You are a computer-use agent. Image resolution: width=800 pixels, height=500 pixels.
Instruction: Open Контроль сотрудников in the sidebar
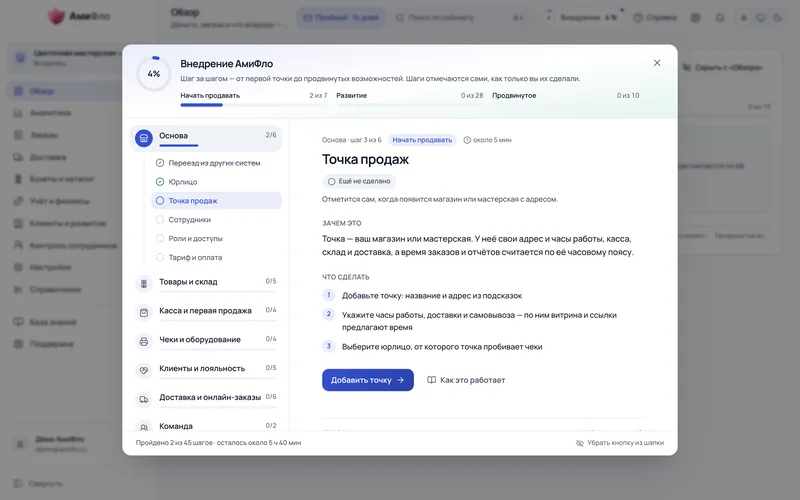pyautogui.click(x=65, y=245)
